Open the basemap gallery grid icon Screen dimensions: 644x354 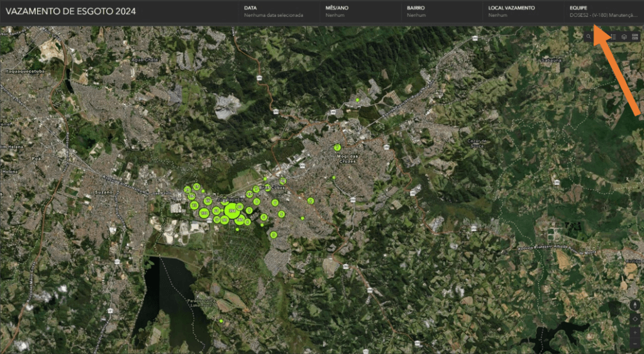coord(635,37)
